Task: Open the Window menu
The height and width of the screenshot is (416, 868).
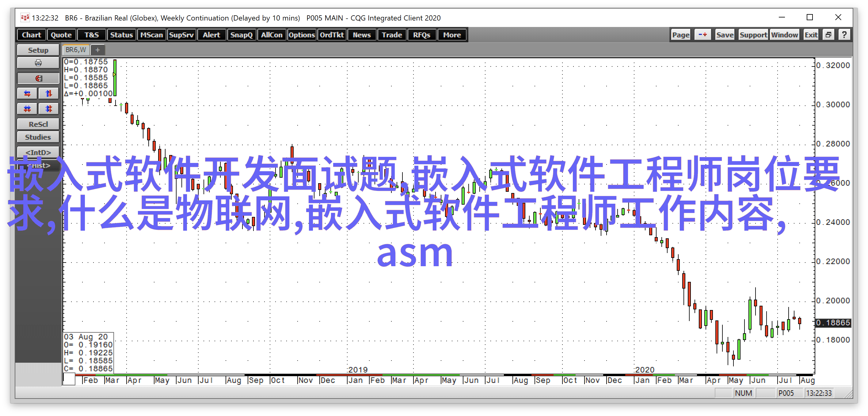Action: click(x=784, y=35)
